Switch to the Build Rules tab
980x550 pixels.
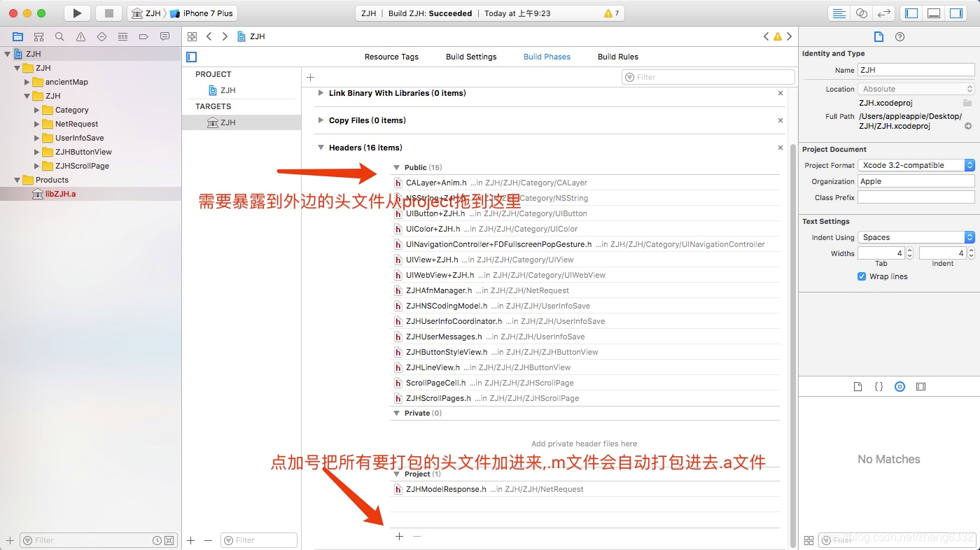pyautogui.click(x=618, y=57)
